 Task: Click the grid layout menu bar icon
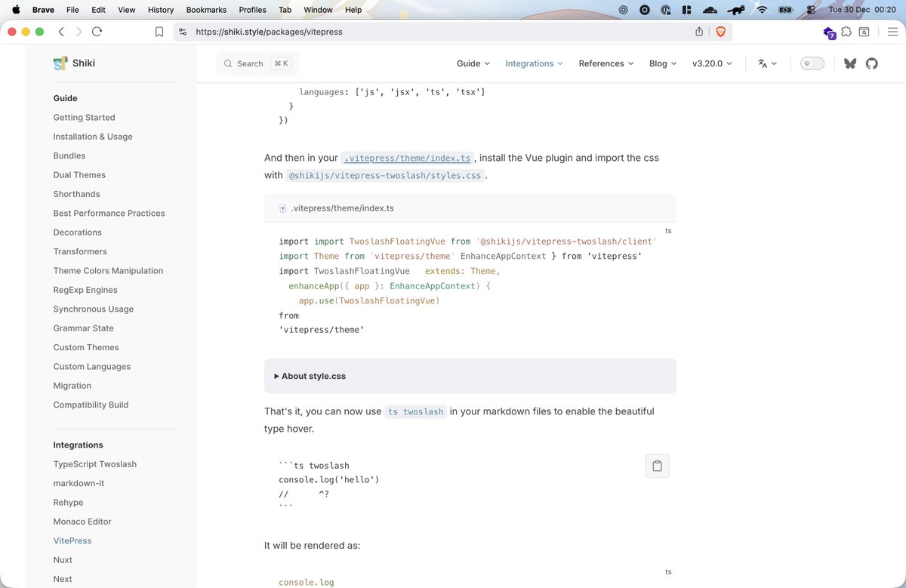pyautogui.click(x=686, y=10)
